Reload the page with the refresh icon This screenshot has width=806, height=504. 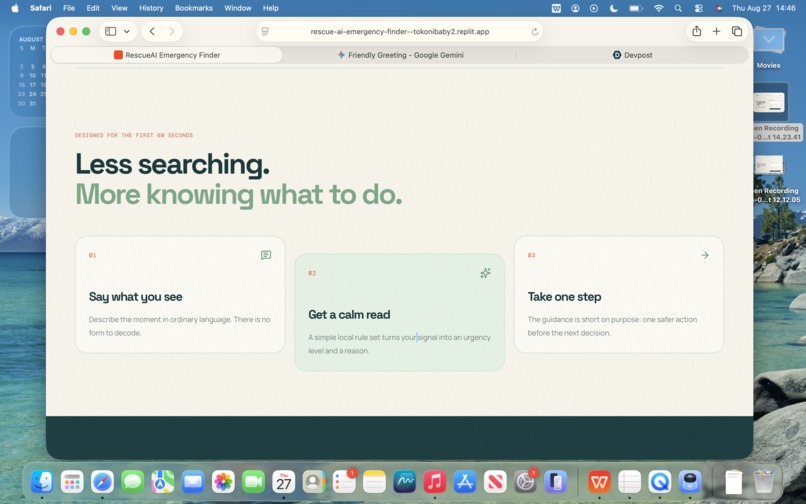pos(535,31)
